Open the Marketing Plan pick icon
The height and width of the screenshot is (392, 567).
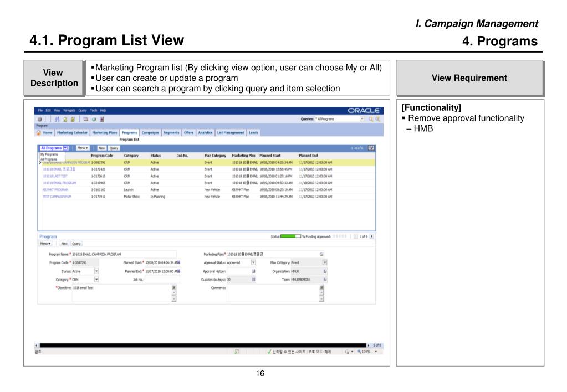tap(322, 254)
